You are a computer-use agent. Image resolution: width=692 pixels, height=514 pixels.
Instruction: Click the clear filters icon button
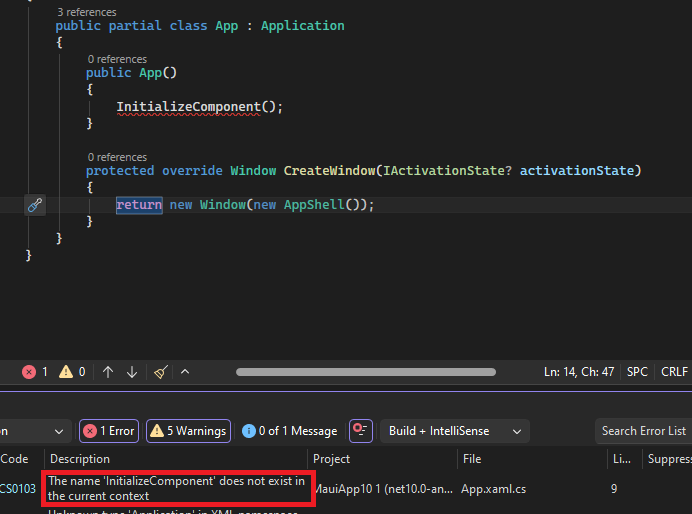click(361, 431)
